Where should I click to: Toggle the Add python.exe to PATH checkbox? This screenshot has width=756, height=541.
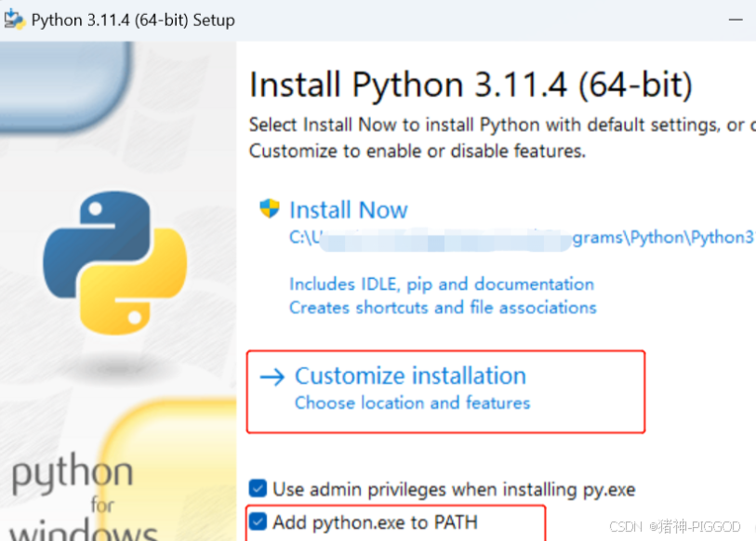tap(258, 521)
